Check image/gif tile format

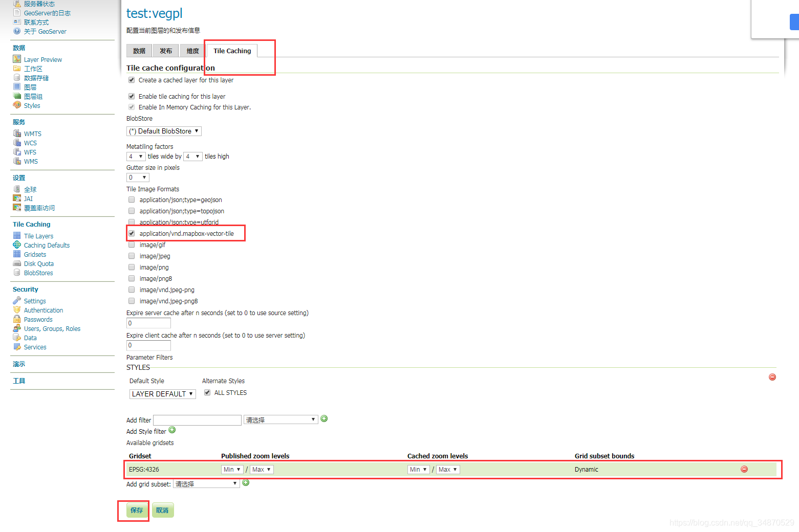coord(132,245)
